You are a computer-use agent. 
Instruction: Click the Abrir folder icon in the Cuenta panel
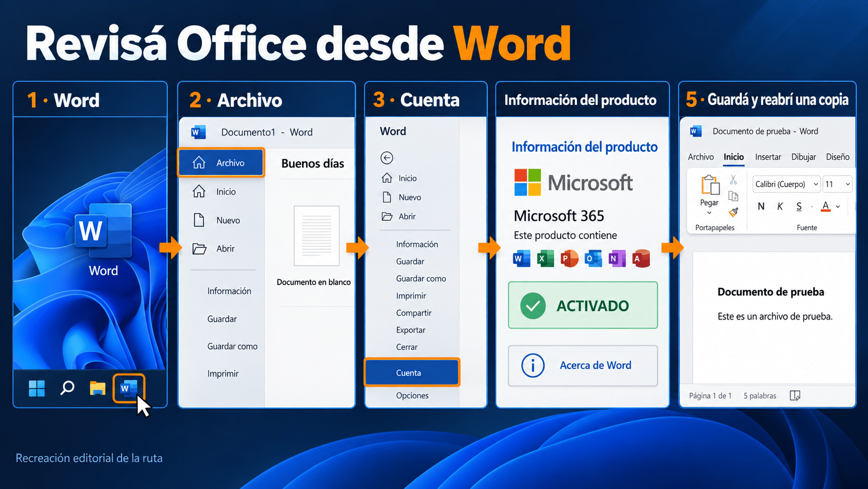387,217
